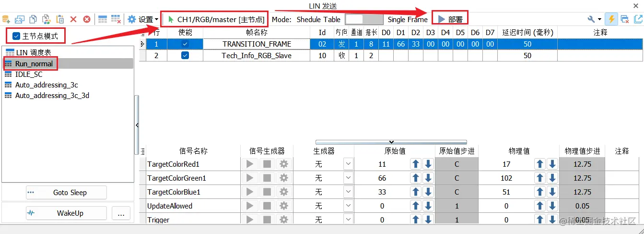Open generator gear settings for TargetColorBlue1

284,192
